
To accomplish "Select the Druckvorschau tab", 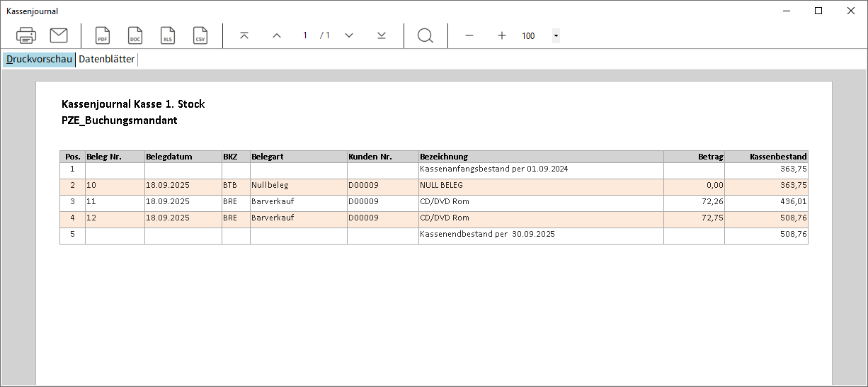I will (x=39, y=60).
